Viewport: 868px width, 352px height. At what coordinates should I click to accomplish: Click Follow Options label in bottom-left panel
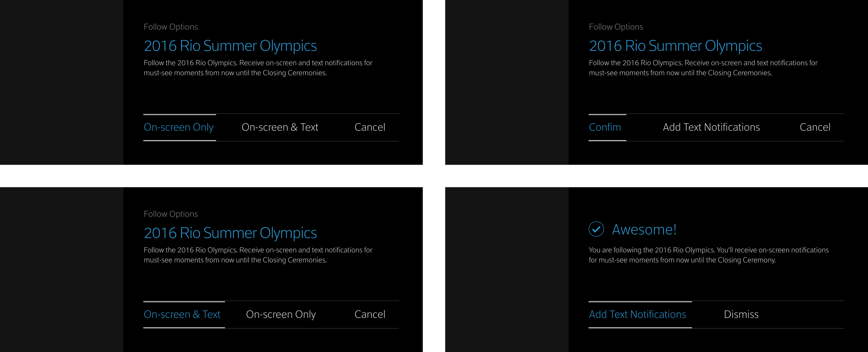[171, 214]
